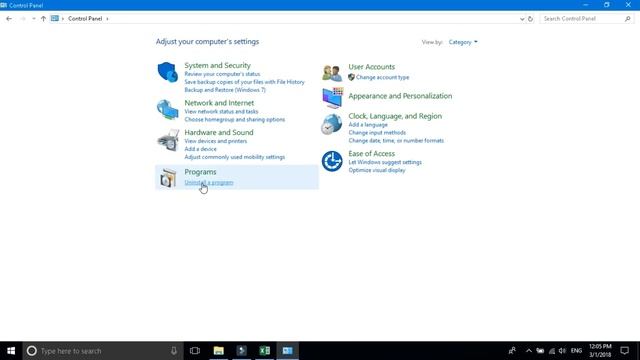The height and width of the screenshot is (360, 640).
Task: Open Backup and Restore (Windows 7)
Action: coord(225,90)
